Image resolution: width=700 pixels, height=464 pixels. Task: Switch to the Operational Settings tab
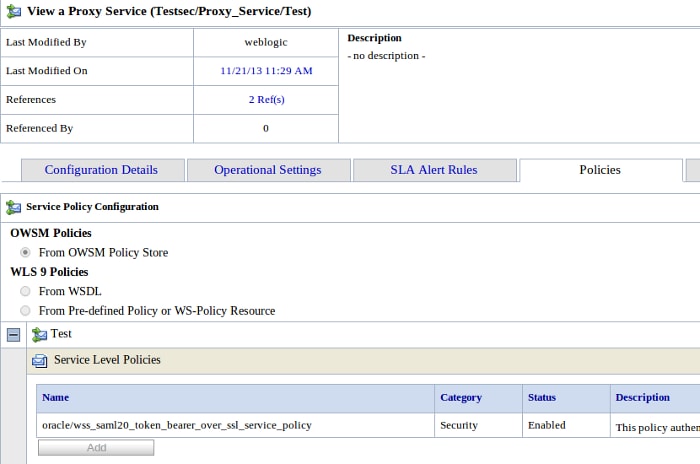[x=268, y=170]
